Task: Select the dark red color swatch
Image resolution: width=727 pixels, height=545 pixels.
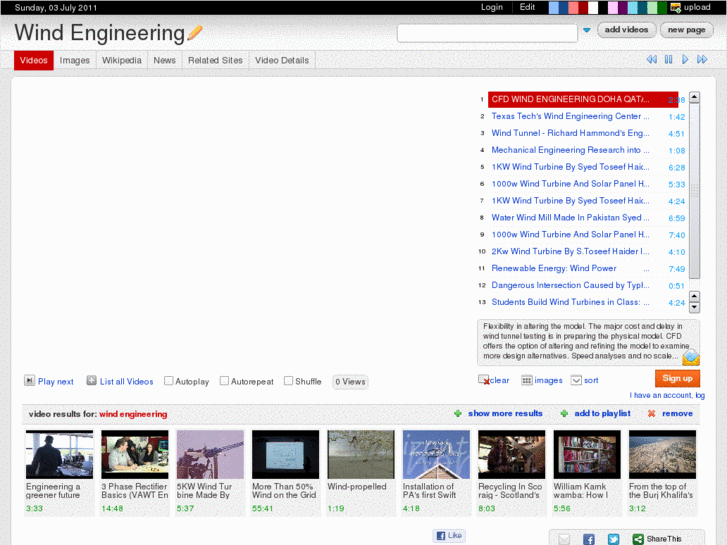Action: [583, 7]
